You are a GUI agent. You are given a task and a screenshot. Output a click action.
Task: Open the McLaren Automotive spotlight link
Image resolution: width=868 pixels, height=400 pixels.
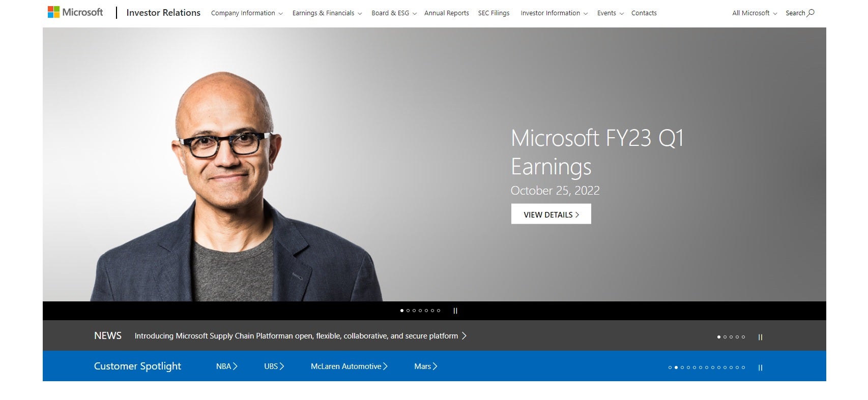(349, 366)
